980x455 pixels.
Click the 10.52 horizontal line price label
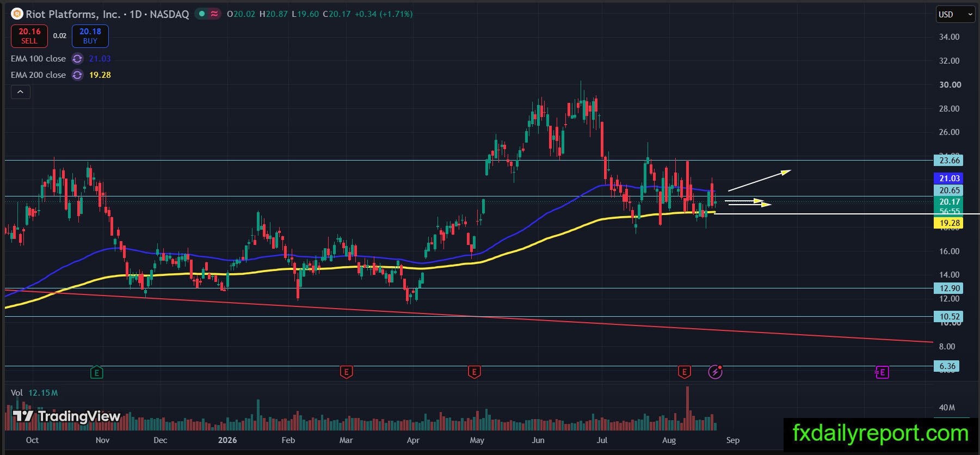[x=950, y=317]
